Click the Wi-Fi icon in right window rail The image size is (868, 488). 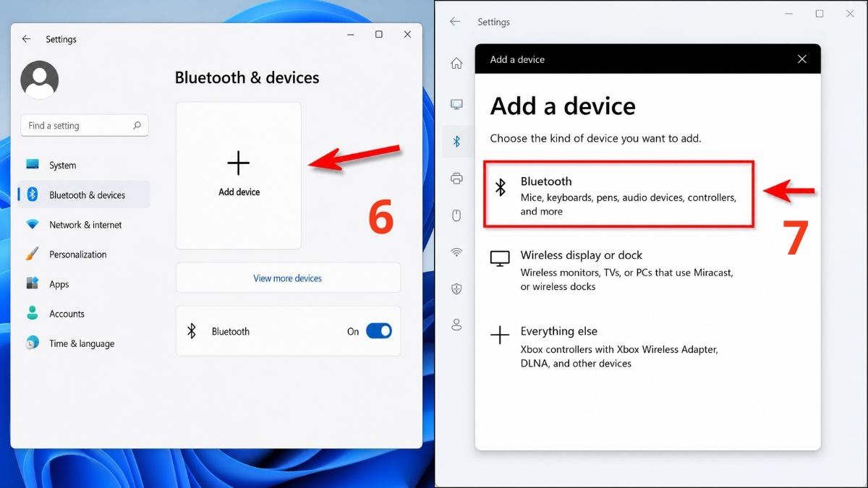click(456, 252)
